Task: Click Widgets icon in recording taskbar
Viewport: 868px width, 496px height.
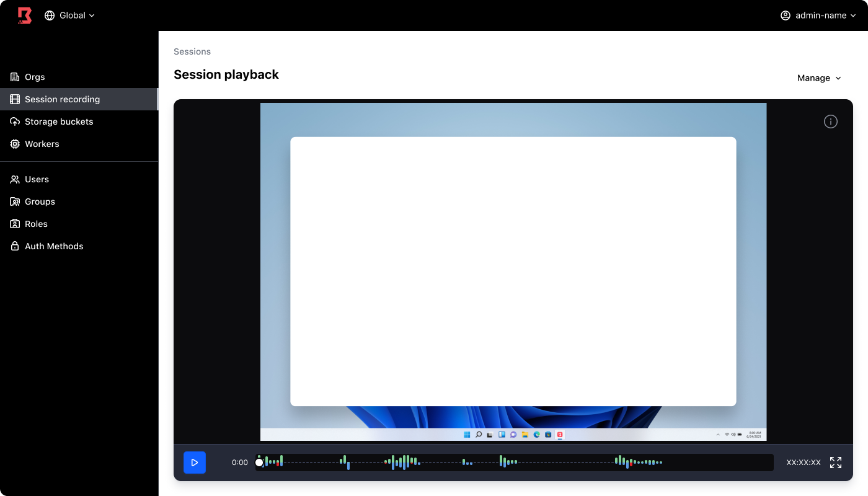Action: click(502, 435)
